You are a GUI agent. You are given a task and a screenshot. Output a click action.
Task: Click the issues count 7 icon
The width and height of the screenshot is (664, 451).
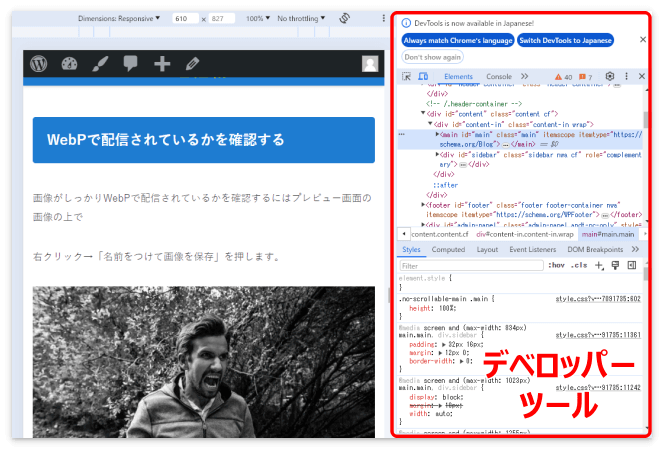586,77
